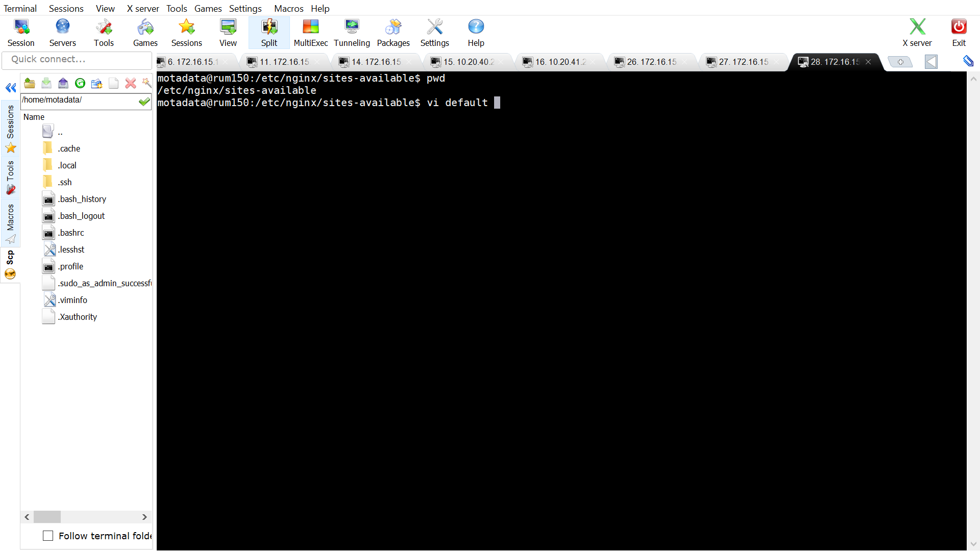980x552 pixels.
Task: Open the Tools menu
Action: coord(177,8)
